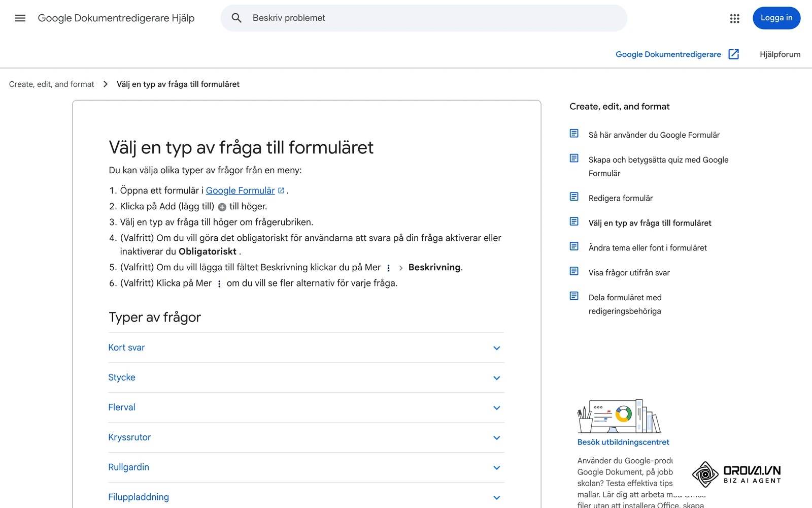Open the hamburger main menu
This screenshot has height=508, width=812.
[x=20, y=18]
